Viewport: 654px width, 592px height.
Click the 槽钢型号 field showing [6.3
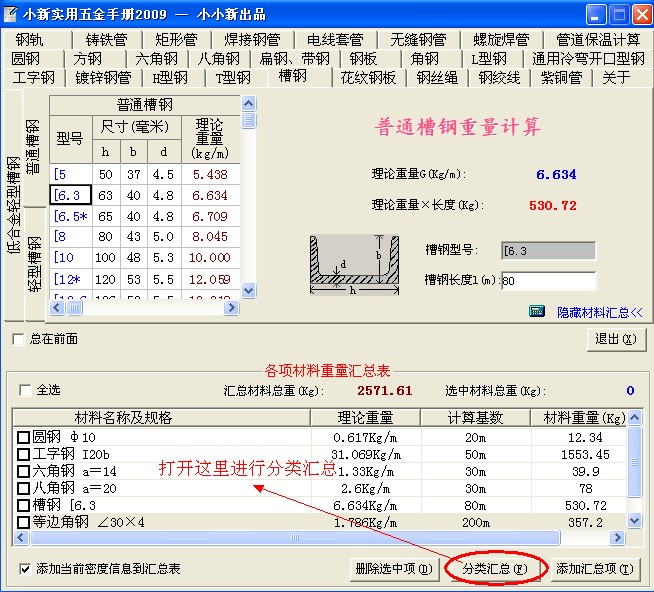(548, 251)
